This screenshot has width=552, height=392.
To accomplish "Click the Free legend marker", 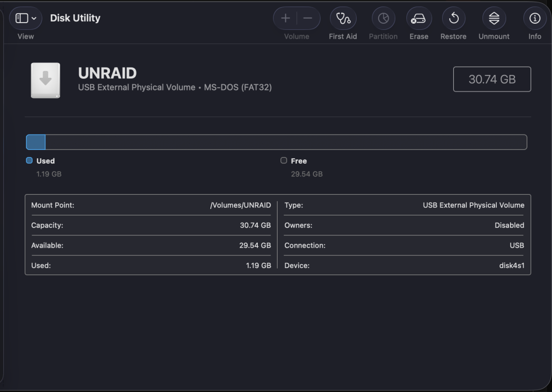I will (284, 160).
